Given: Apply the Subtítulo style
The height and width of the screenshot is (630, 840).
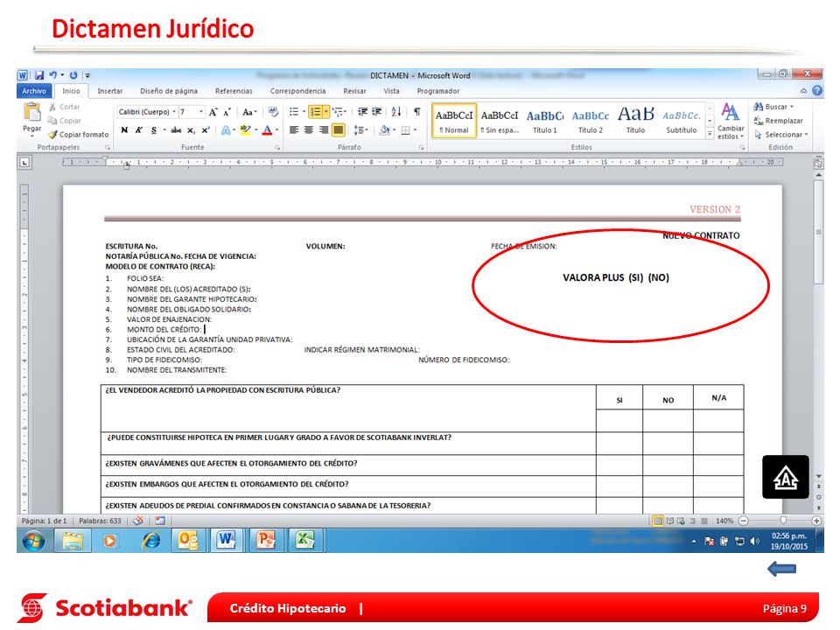Looking at the screenshot, I should click(x=682, y=121).
